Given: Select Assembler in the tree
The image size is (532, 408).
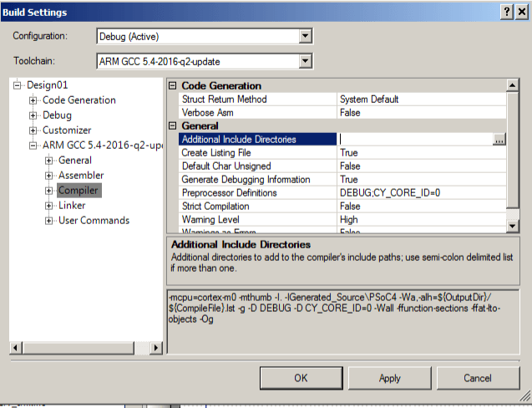Looking at the screenshot, I should (x=81, y=176).
